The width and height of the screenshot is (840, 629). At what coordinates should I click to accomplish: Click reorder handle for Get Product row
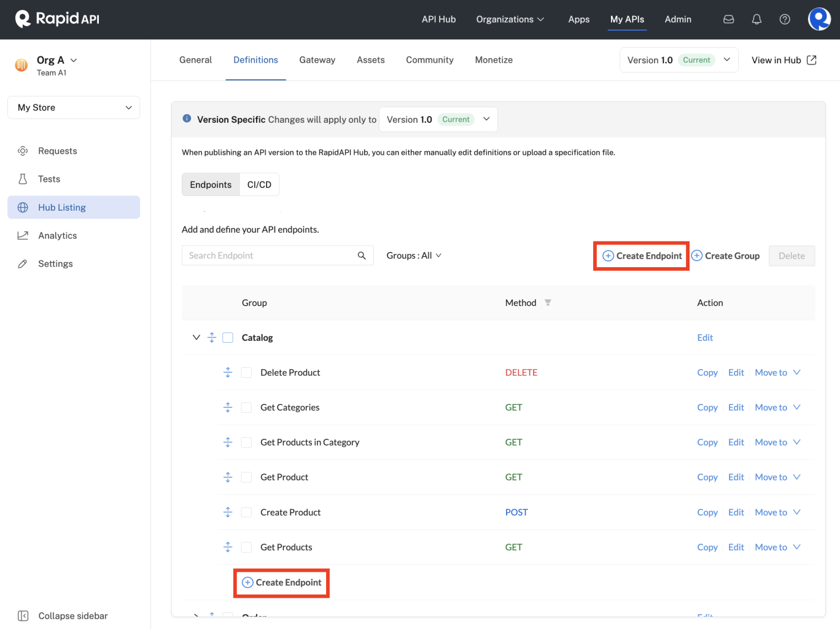(228, 477)
